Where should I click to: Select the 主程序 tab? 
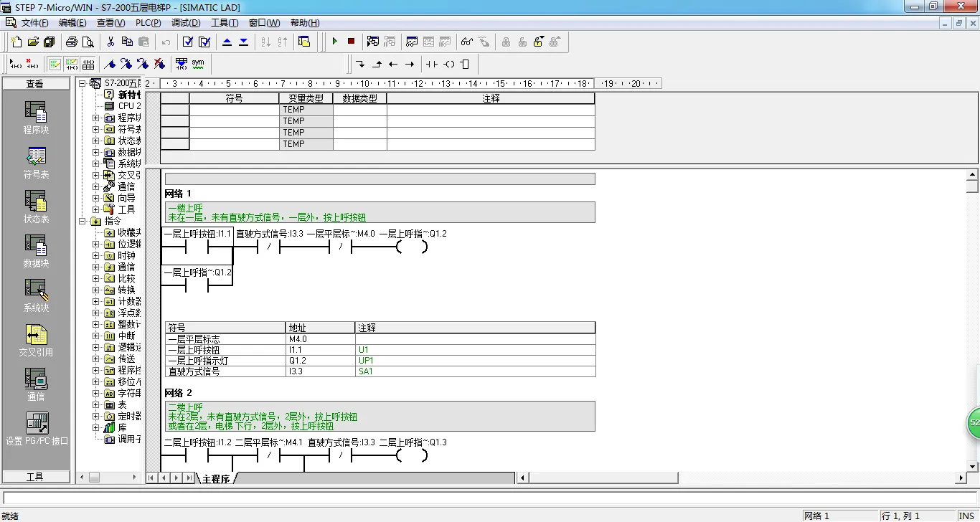(216, 478)
